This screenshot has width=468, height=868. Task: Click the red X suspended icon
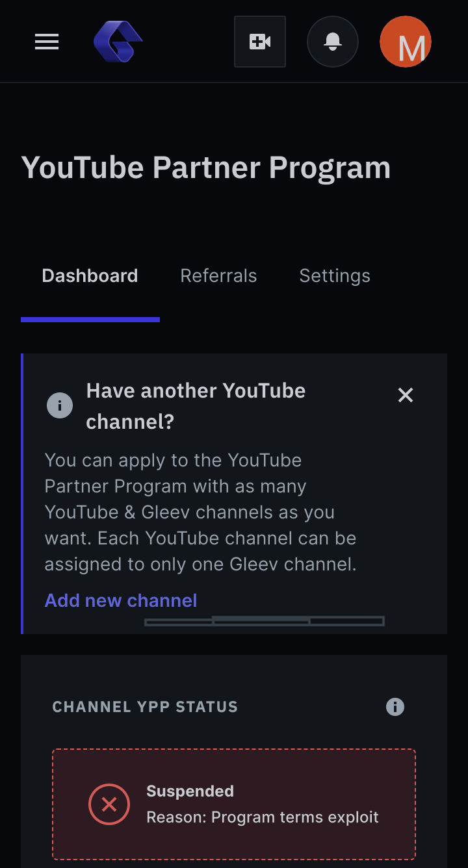pyautogui.click(x=109, y=804)
